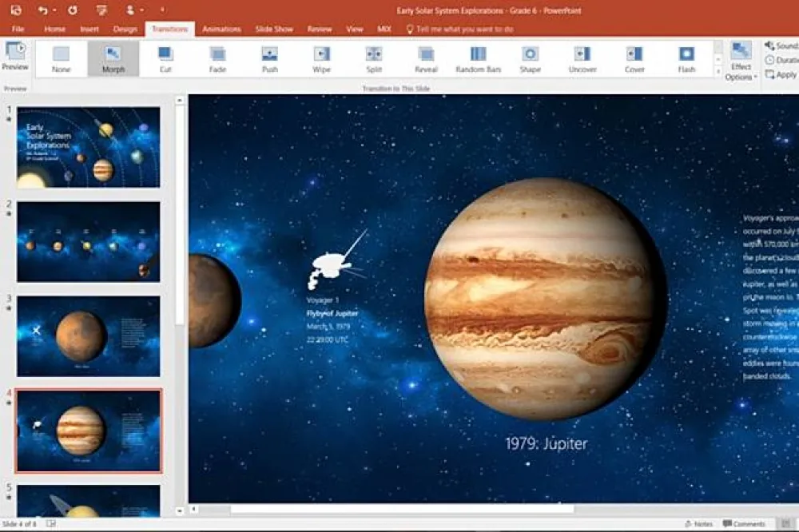Open the File tab

(x=18, y=29)
